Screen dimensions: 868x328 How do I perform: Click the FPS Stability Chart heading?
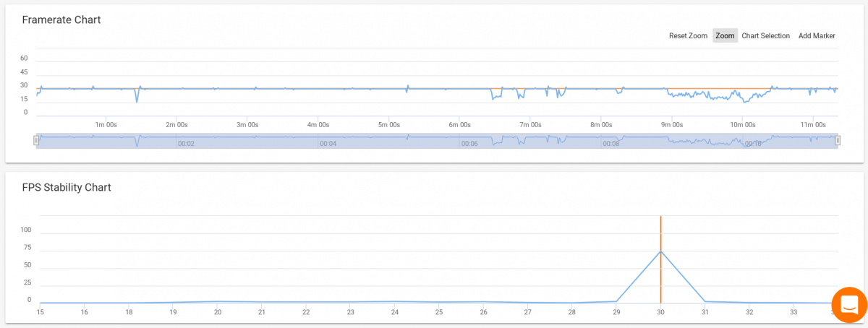tap(67, 188)
